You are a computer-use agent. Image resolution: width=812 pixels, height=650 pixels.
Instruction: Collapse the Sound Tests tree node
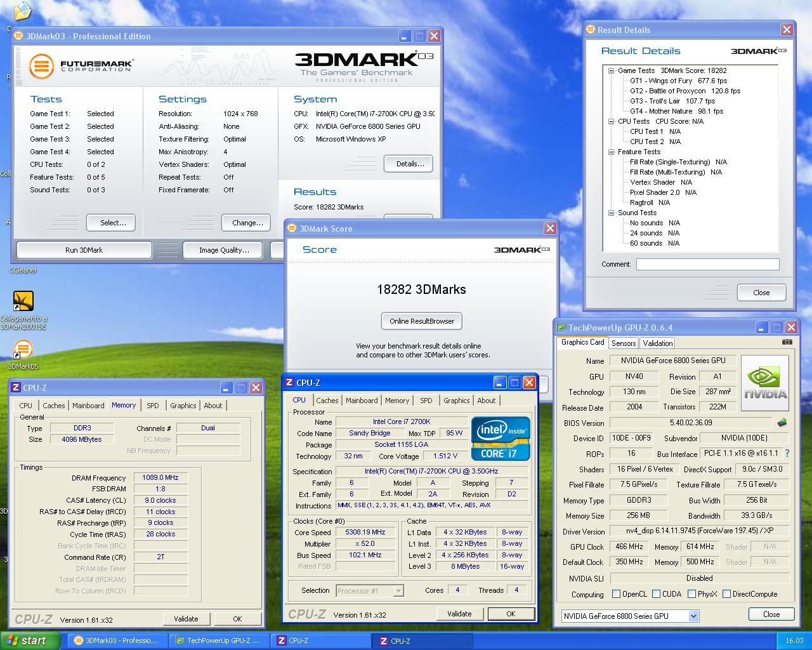611,213
